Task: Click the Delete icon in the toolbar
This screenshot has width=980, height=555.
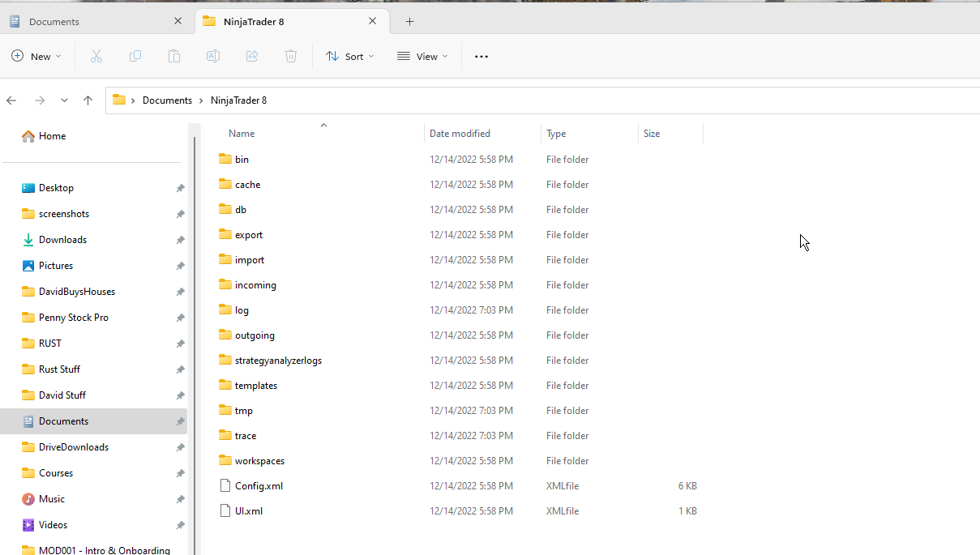Action: (290, 56)
